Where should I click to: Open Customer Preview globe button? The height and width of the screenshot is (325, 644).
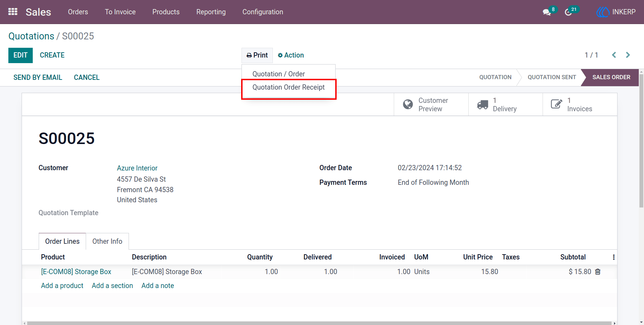[x=431, y=104]
